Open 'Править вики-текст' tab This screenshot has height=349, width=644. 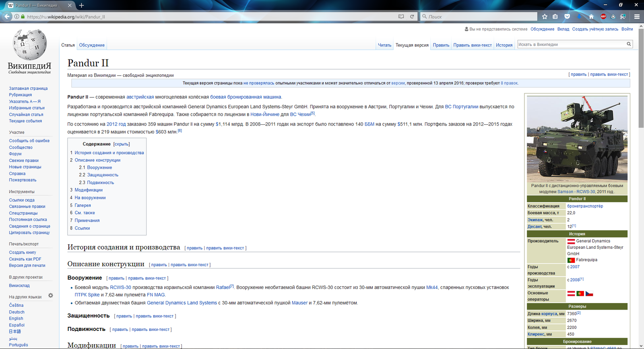coord(473,45)
